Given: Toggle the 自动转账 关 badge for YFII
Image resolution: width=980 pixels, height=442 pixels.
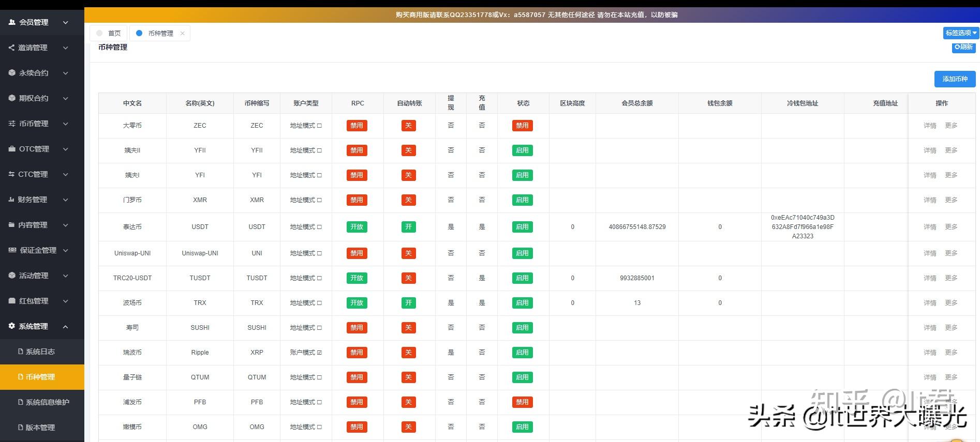Looking at the screenshot, I should pyautogui.click(x=409, y=150).
